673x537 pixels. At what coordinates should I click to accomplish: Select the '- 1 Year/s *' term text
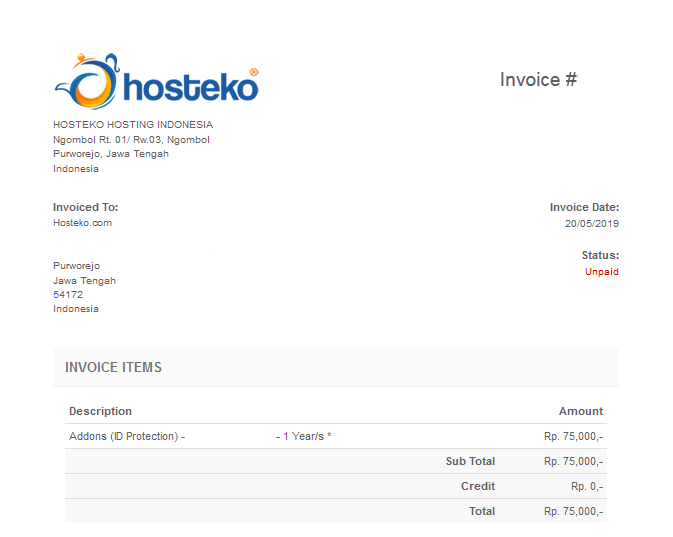[x=303, y=436]
